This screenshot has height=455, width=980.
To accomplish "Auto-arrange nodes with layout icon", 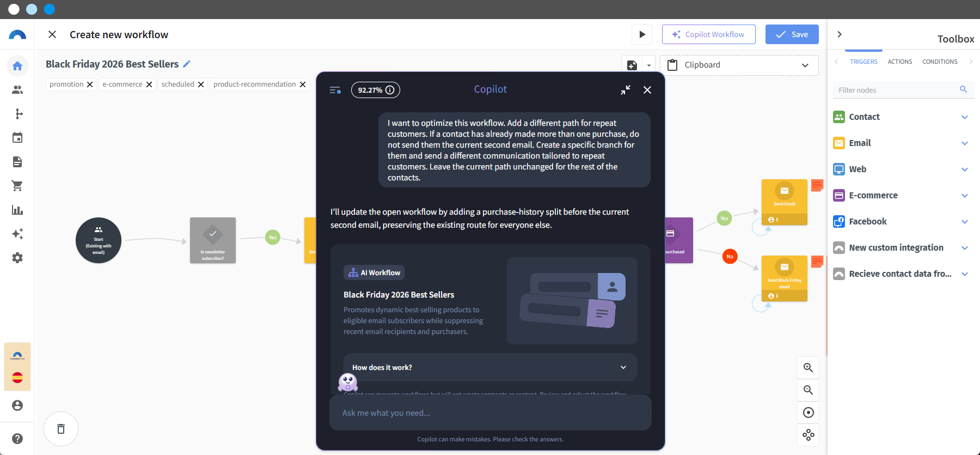I will click(x=808, y=435).
